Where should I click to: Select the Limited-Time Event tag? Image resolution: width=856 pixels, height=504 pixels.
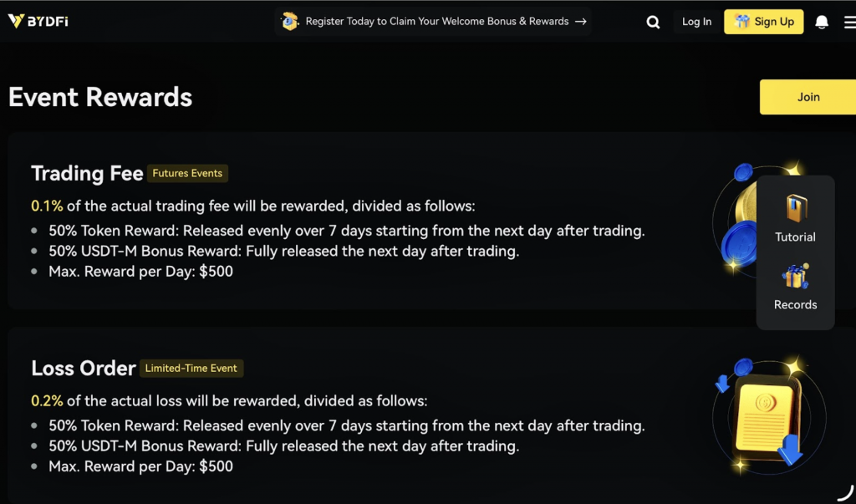click(191, 369)
